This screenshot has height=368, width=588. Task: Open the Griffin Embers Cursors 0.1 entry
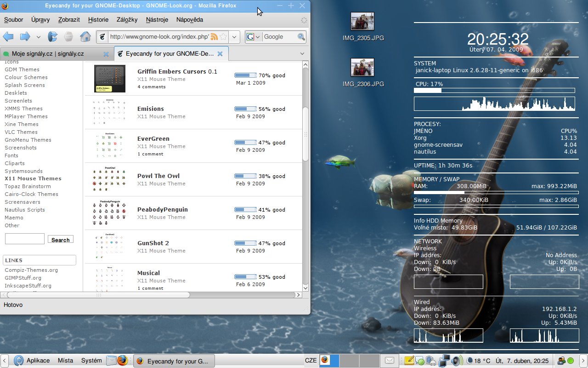[x=177, y=72]
